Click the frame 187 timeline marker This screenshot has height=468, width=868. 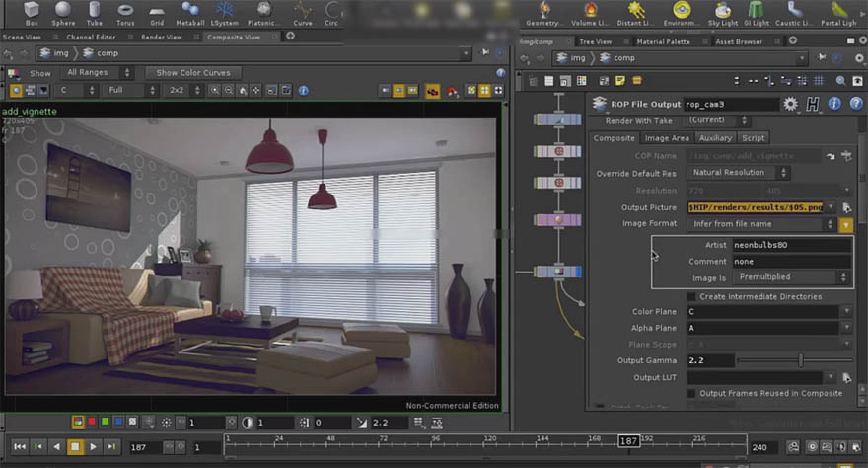coord(628,441)
